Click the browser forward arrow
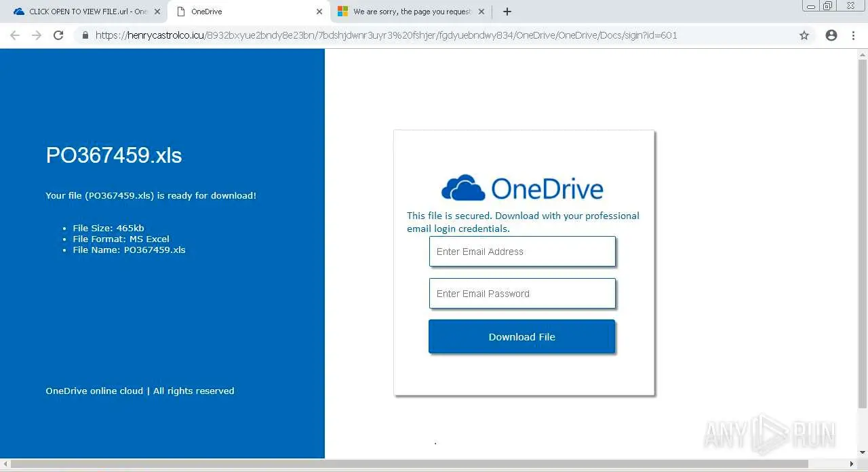Viewport: 868px width, 472px height. (37, 35)
